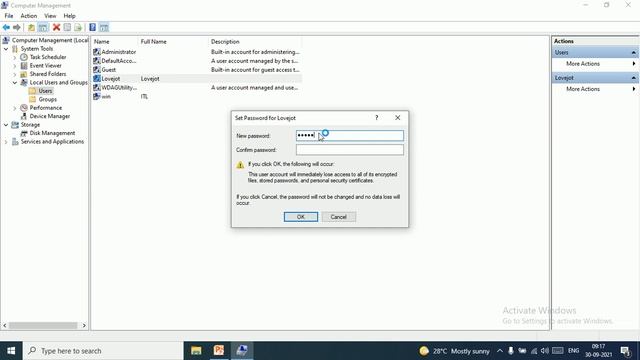Screen dimensions: 640x360
Task: Open the notification center icon
Action: pyautogui.click(x=625, y=351)
